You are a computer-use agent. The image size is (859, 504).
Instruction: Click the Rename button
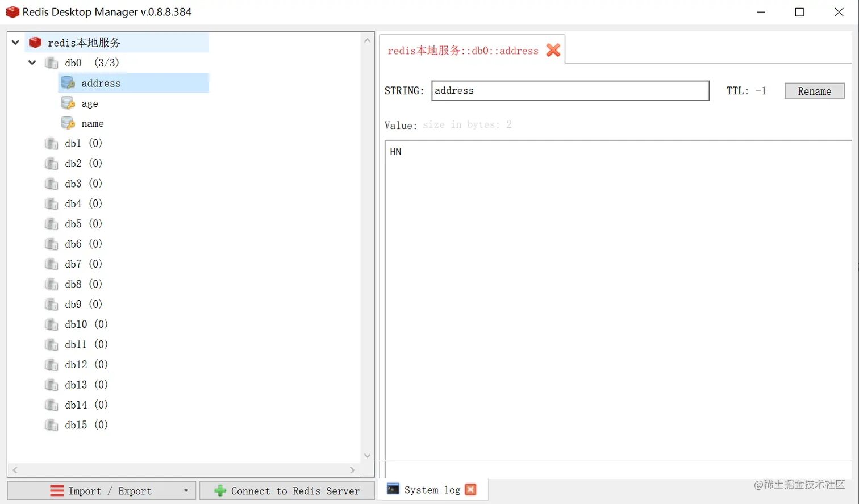[x=815, y=91]
